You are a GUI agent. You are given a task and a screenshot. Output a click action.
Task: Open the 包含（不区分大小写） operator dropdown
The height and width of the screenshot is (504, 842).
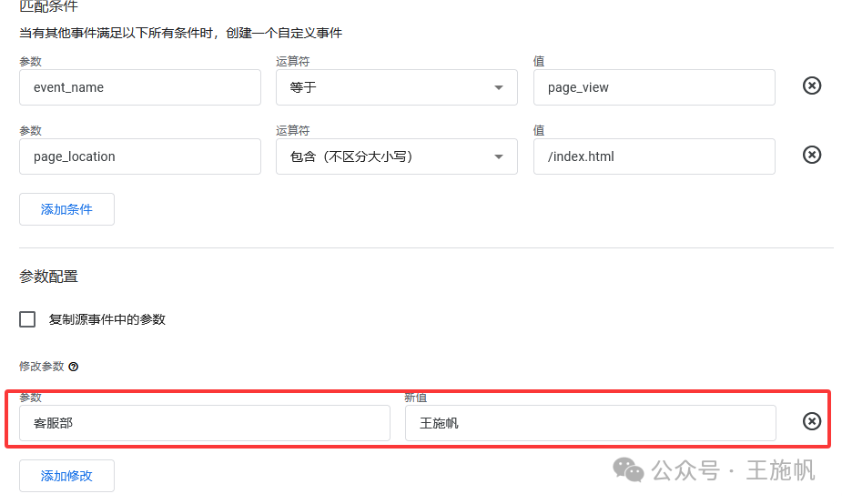point(396,156)
